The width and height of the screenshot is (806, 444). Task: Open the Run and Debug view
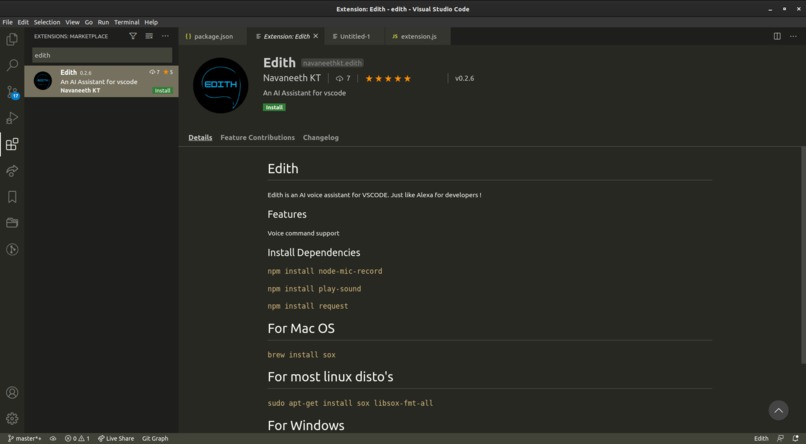12,118
